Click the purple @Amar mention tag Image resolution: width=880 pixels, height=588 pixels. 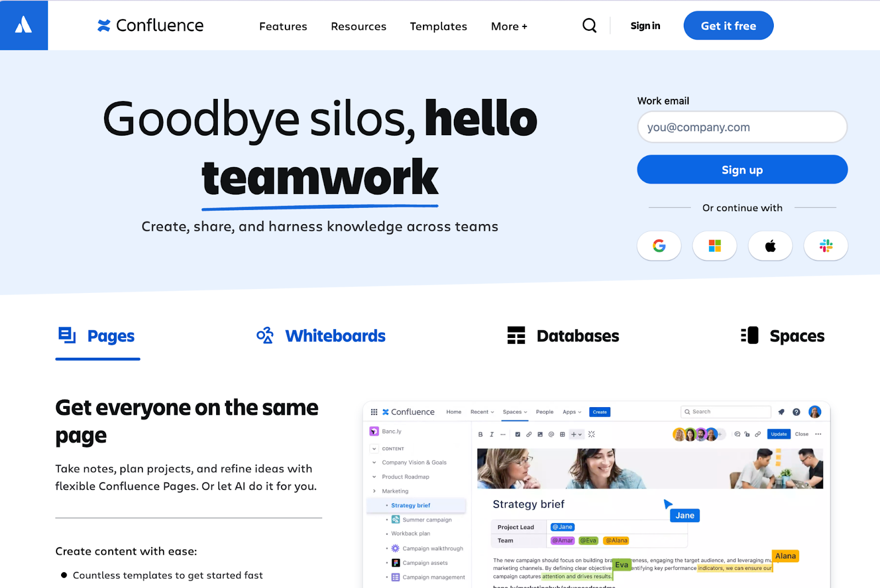point(563,541)
